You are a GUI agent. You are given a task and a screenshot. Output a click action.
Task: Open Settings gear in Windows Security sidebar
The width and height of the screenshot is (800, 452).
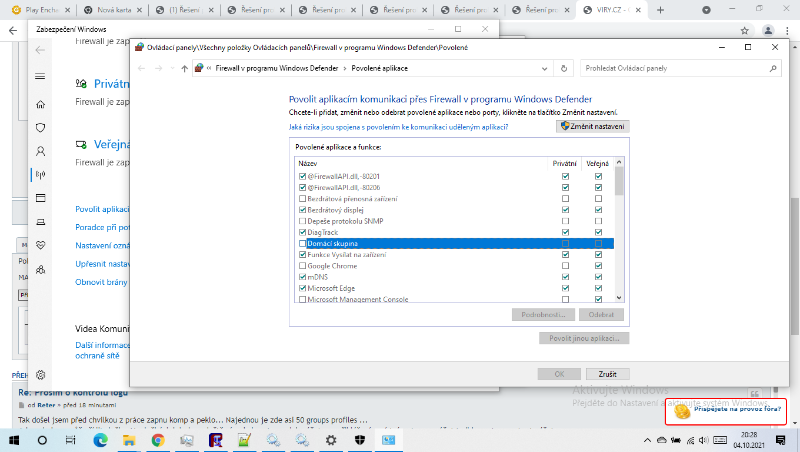click(x=41, y=375)
